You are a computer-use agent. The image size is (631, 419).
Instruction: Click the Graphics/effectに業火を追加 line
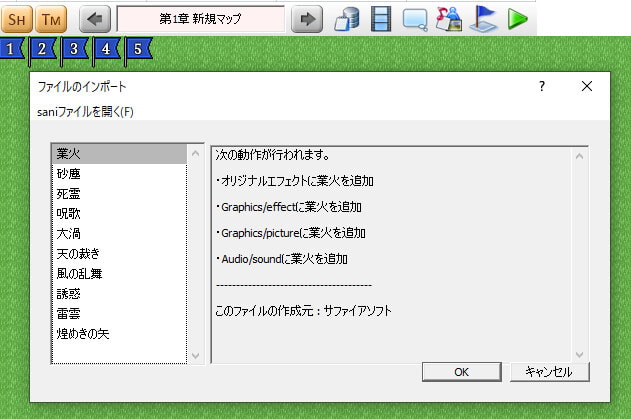289,207
